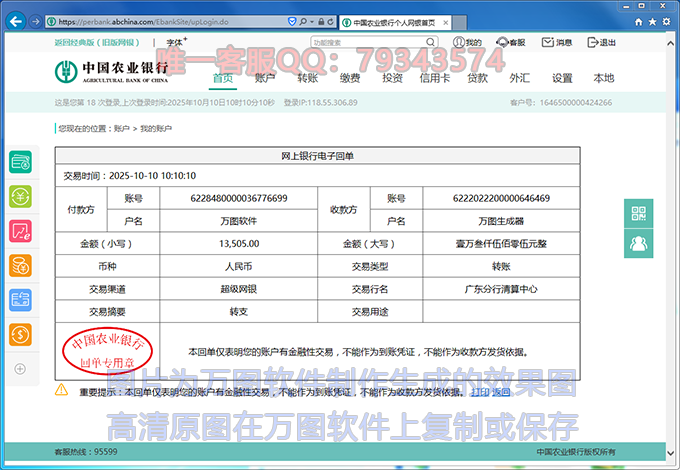Select the 首页 navigation tab
Viewport: 680px width, 470px height.
pos(223,78)
